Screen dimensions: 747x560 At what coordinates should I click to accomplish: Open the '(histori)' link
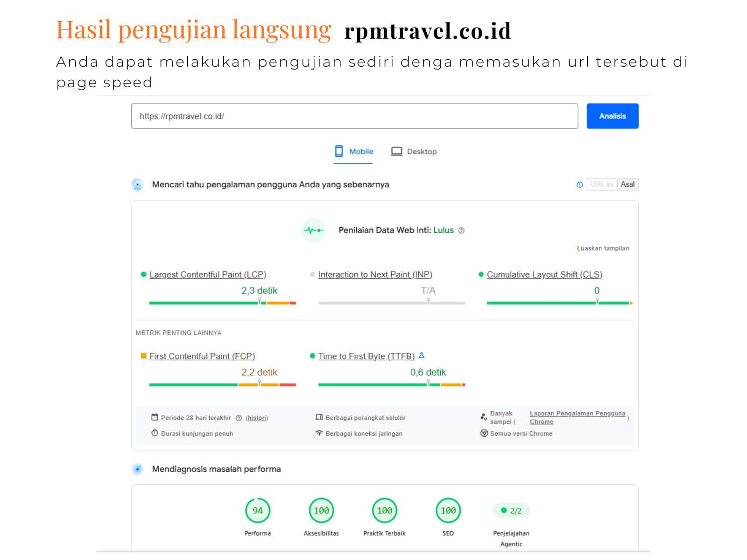257,418
